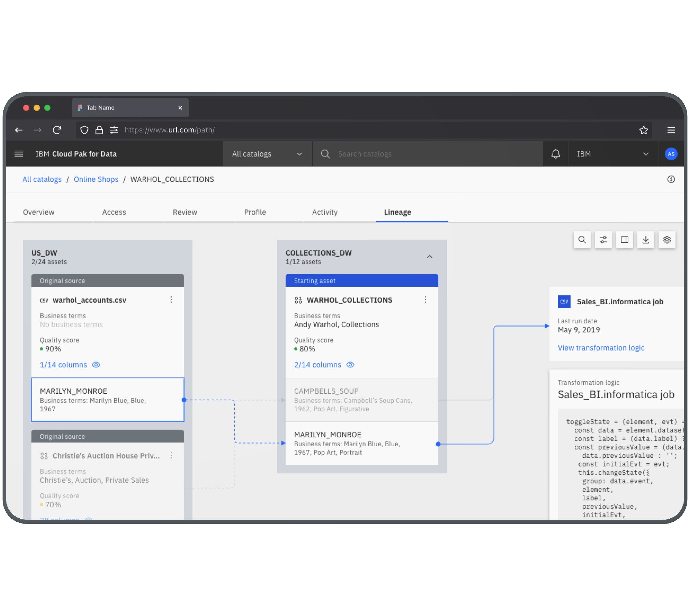
Task: Collapse the COLLECTIONS_DW group
Action: pos(430,257)
